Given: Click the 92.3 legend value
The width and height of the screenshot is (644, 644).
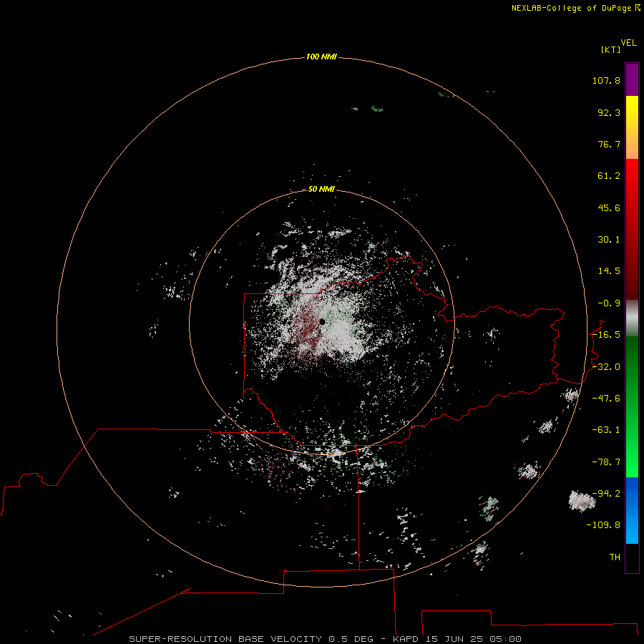Looking at the screenshot, I should pyautogui.click(x=609, y=112).
